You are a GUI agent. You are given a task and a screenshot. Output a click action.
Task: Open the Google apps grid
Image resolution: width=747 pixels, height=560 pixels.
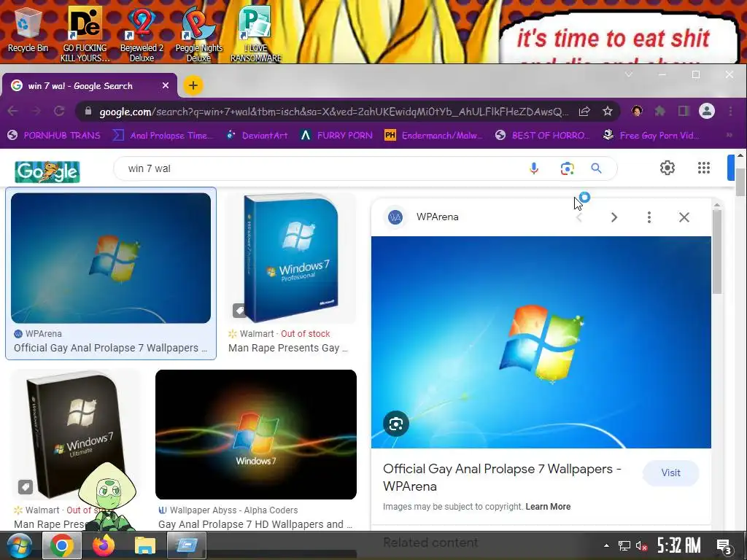[x=704, y=168]
